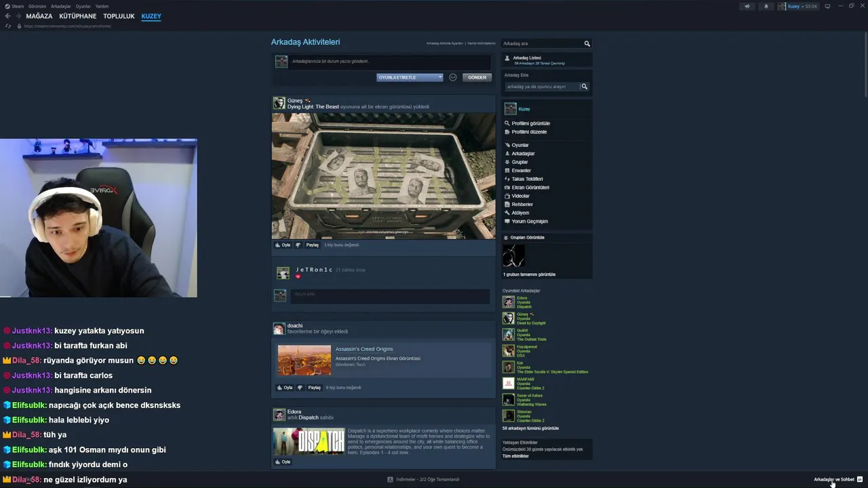
Task: Open İndirmeler downloads status
Action: pos(423,479)
